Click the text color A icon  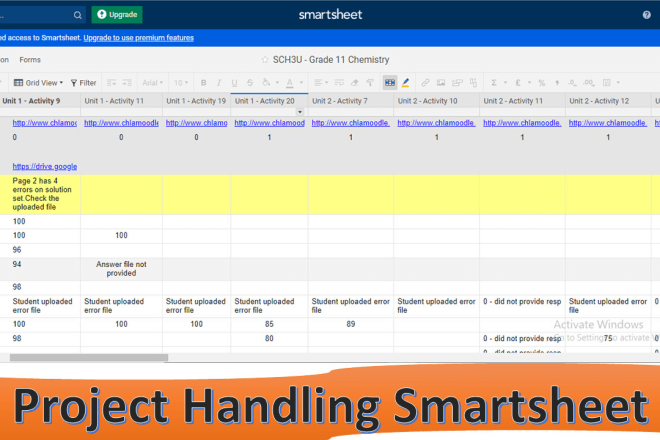(290, 83)
